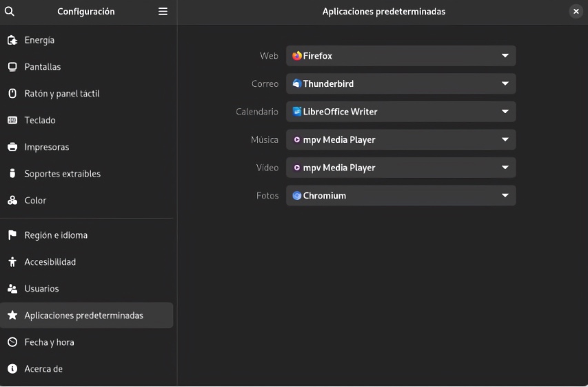Click the Accesibilidad person icon

pos(12,261)
